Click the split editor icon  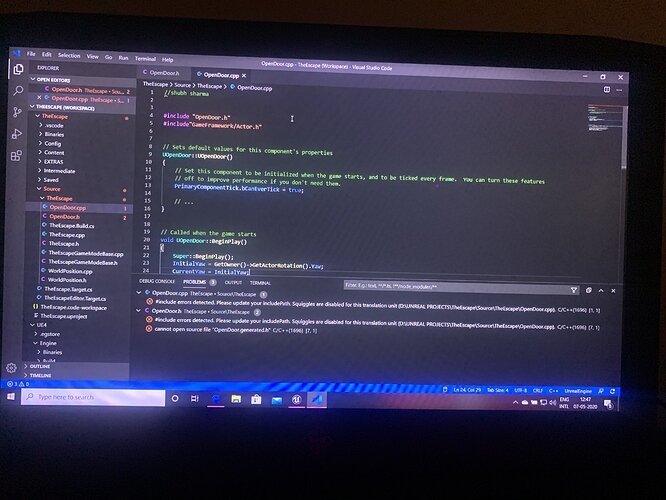coord(607,90)
